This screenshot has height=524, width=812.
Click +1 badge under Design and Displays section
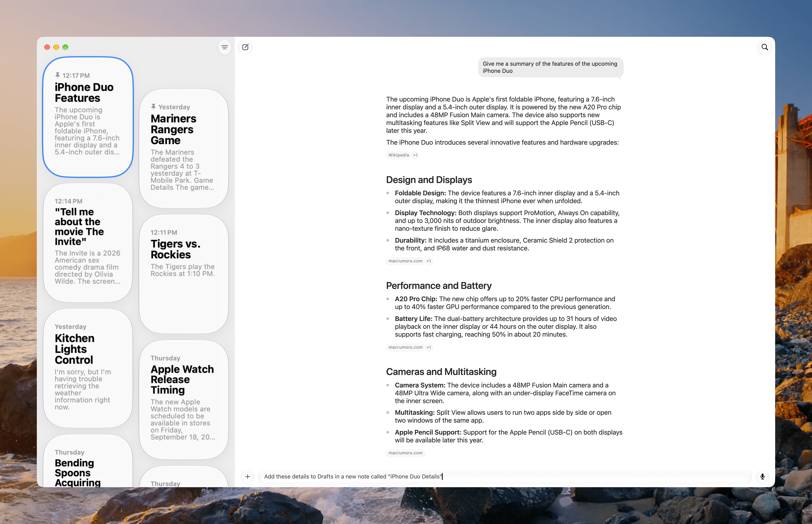[429, 261]
